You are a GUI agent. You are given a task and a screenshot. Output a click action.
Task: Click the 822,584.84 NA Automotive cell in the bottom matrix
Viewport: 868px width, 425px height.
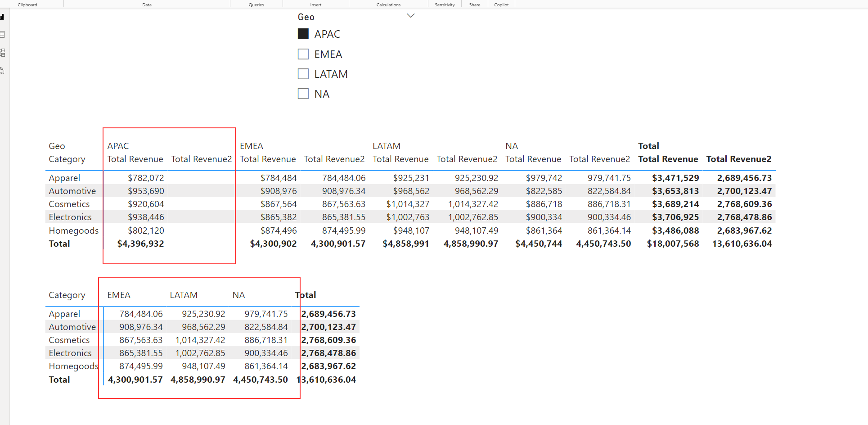pos(266,327)
